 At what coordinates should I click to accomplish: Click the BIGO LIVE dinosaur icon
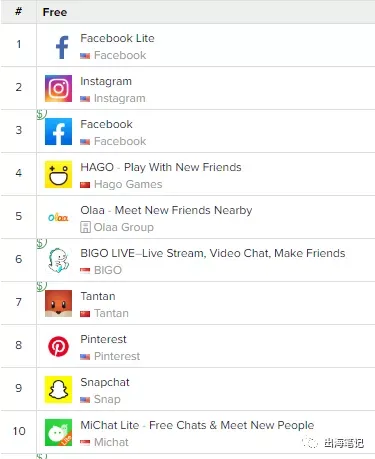58,260
